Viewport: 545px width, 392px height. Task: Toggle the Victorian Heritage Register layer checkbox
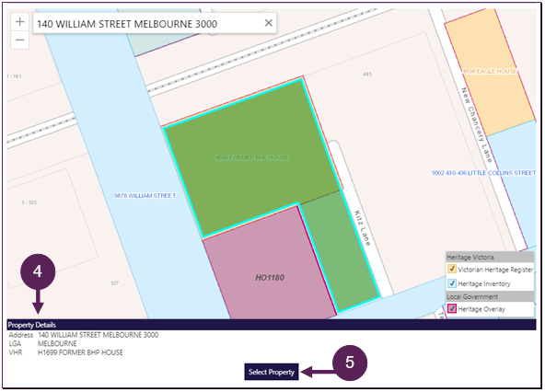452,269
